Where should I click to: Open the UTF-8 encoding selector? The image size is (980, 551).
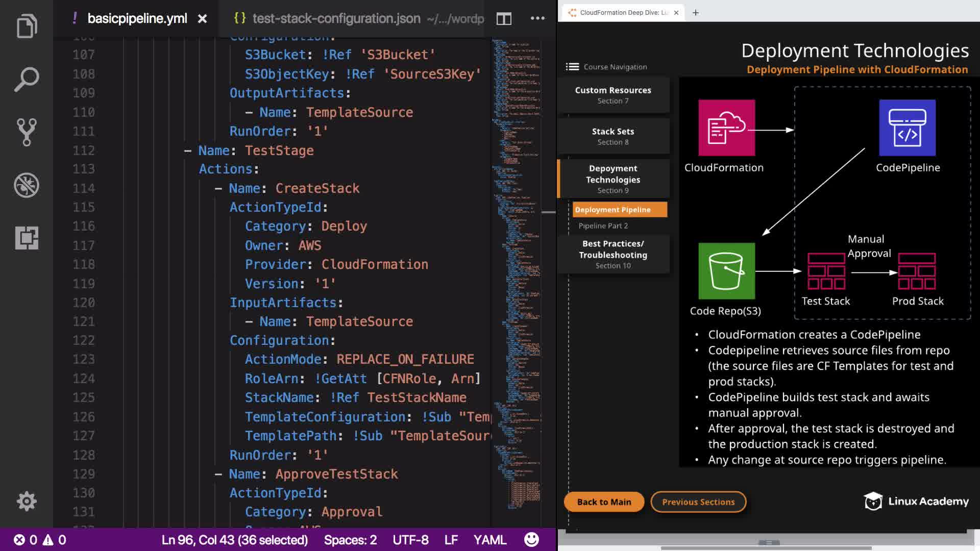[x=410, y=540]
